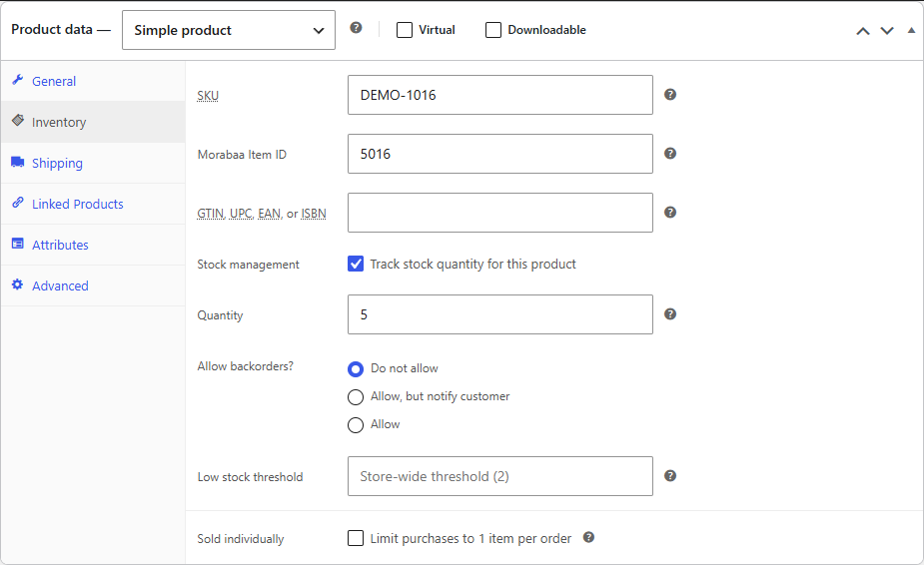Click the GTIN, UPC, EAN, or ISBN field
The height and width of the screenshot is (565, 924).
coord(500,213)
